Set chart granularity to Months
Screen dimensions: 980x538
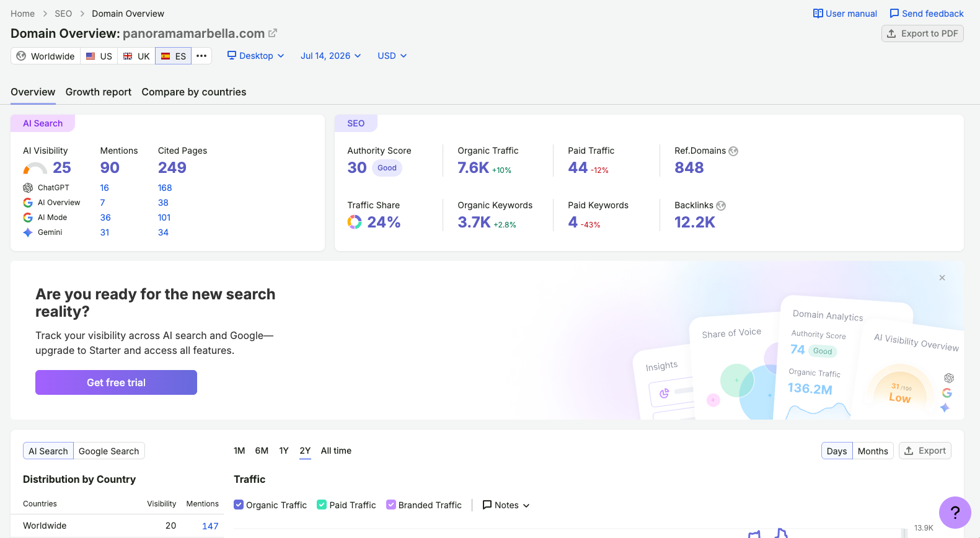[x=873, y=451]
